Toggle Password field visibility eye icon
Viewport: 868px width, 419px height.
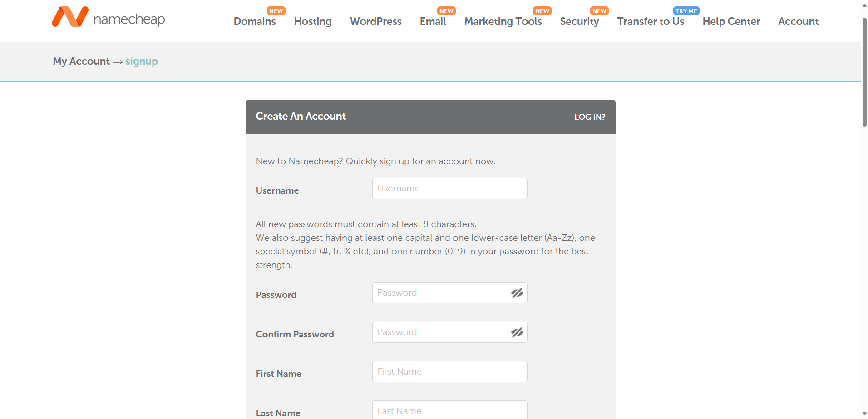pos(517,293)
